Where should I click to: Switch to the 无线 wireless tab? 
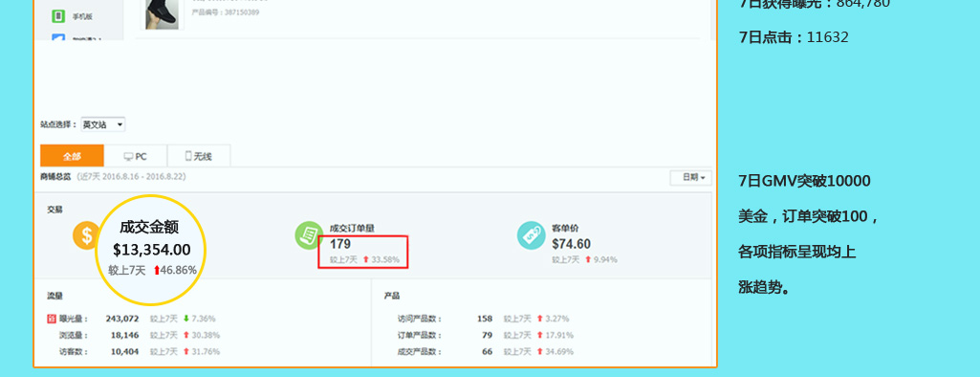[x=199, y=156]
